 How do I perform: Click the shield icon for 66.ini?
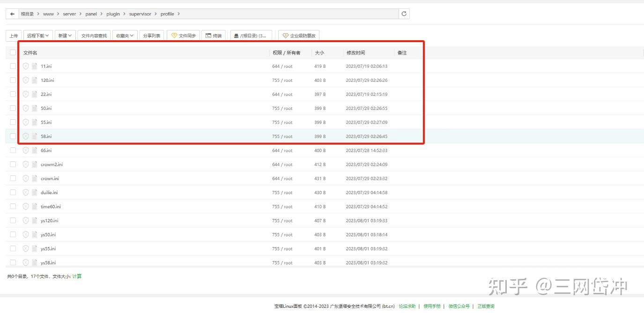tap(26, 151)
